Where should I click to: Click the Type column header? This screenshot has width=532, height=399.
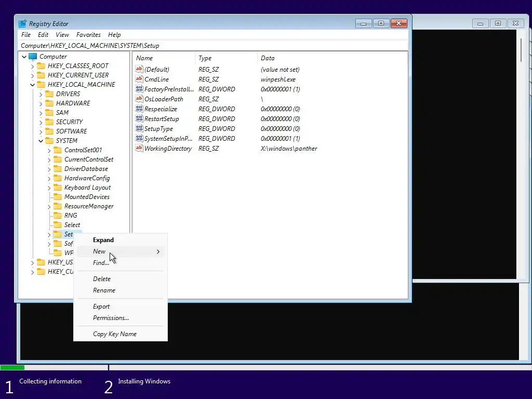227,58
